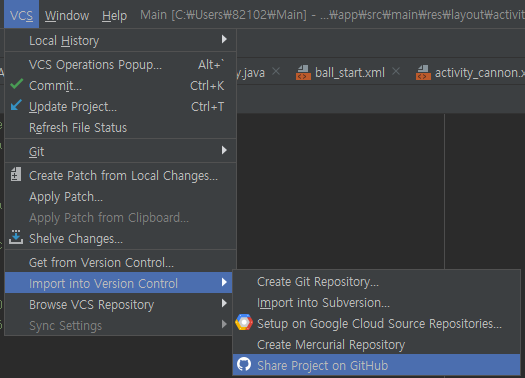The image size is (525, 378).
Task: Select Get from Version Control
Action: coord(121,262)
